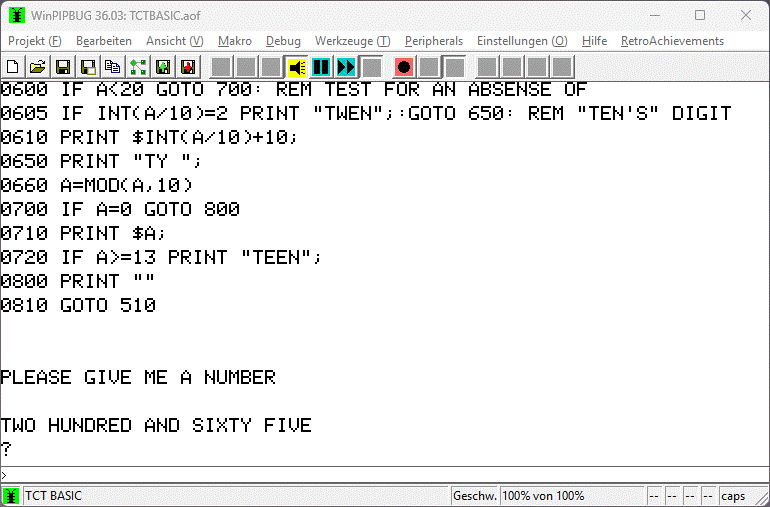The image size is (770, 507).
Task: Open the Projekt menu
Action: point(34,41)
